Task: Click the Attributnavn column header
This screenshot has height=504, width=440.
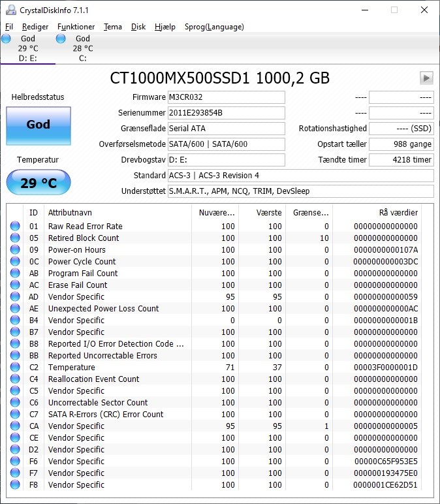Action: click(118, 212)
